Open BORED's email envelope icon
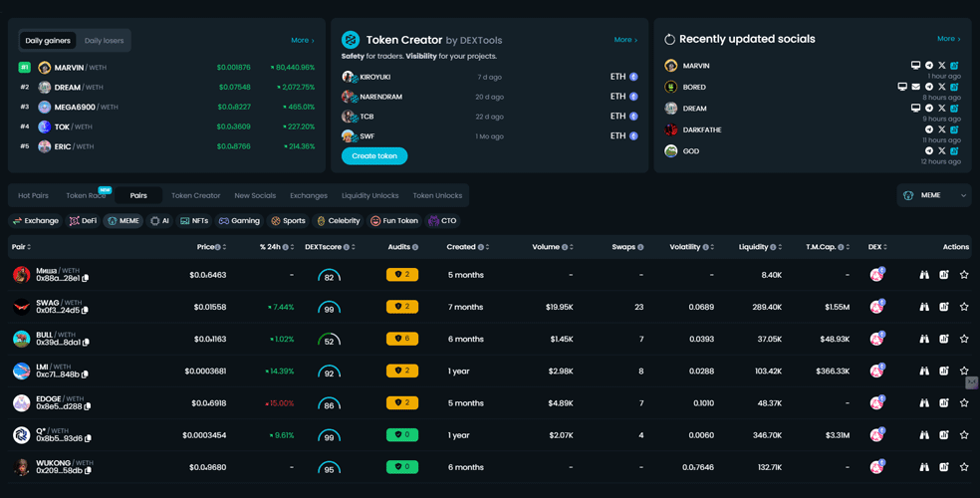The image size is (980, 498). click(x=915, y=87)
